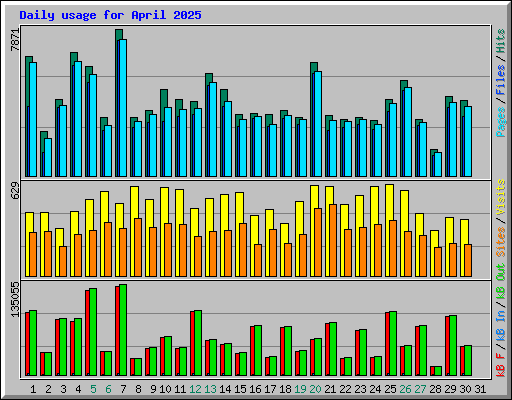Select day label 23 on the axis
The height and width of the screenshot is (400, 512).
(360, 389)
